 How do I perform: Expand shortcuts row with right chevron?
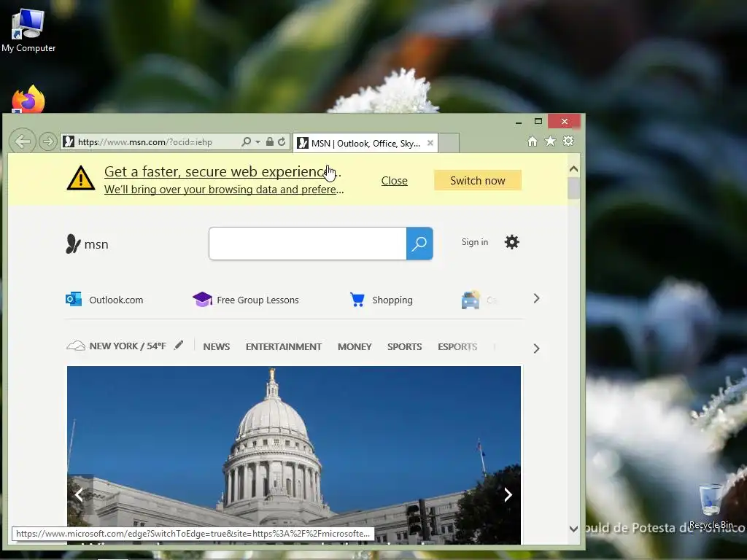[536, 298]
